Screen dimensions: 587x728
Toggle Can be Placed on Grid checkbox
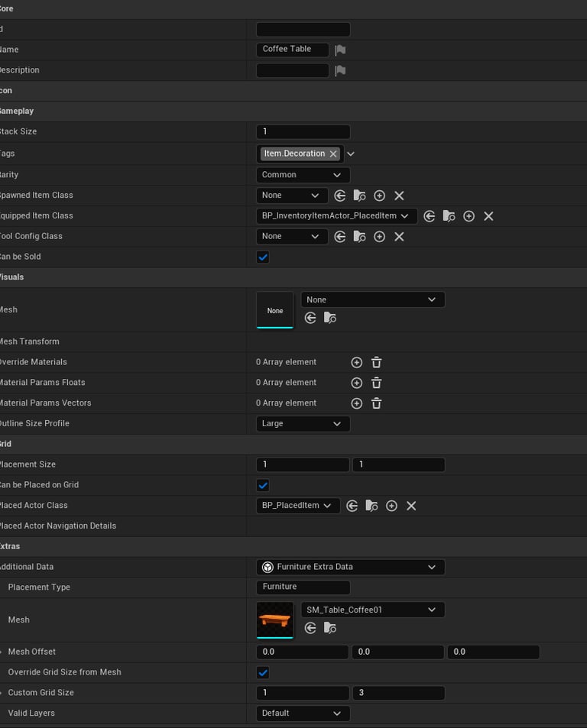(263, 486)
